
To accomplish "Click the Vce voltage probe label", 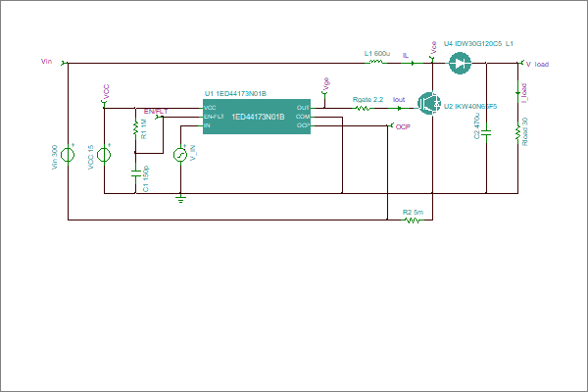I will [x=434, y=47].
